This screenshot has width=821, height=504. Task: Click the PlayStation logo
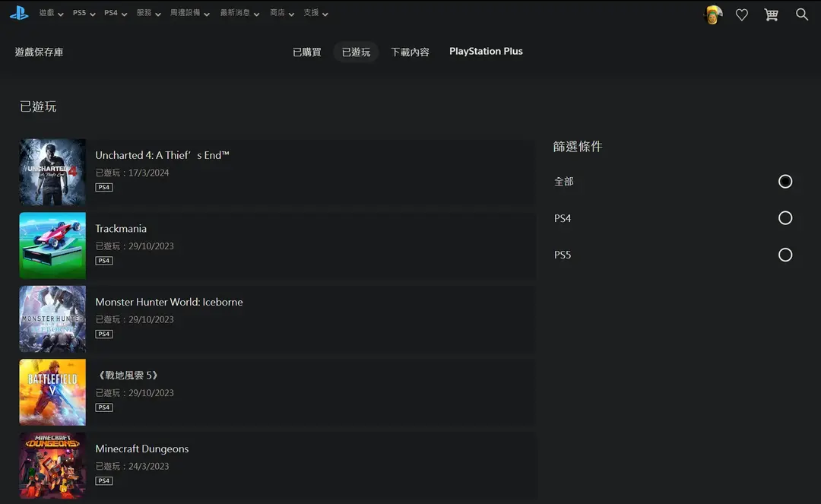(18, 12)
